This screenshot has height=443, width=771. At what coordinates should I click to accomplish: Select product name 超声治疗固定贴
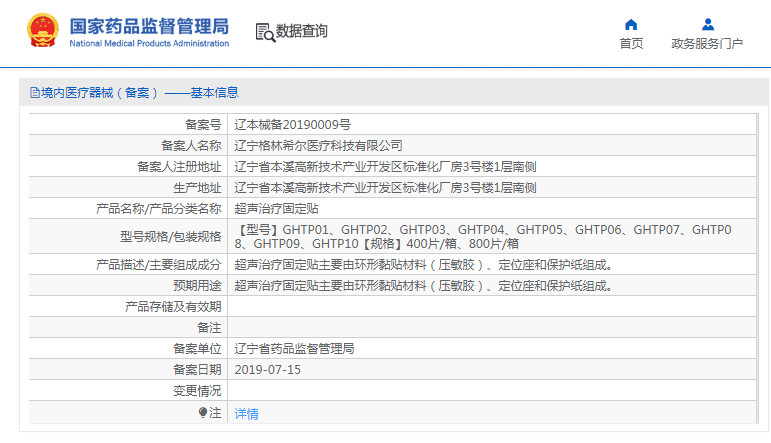coord(276,208)
